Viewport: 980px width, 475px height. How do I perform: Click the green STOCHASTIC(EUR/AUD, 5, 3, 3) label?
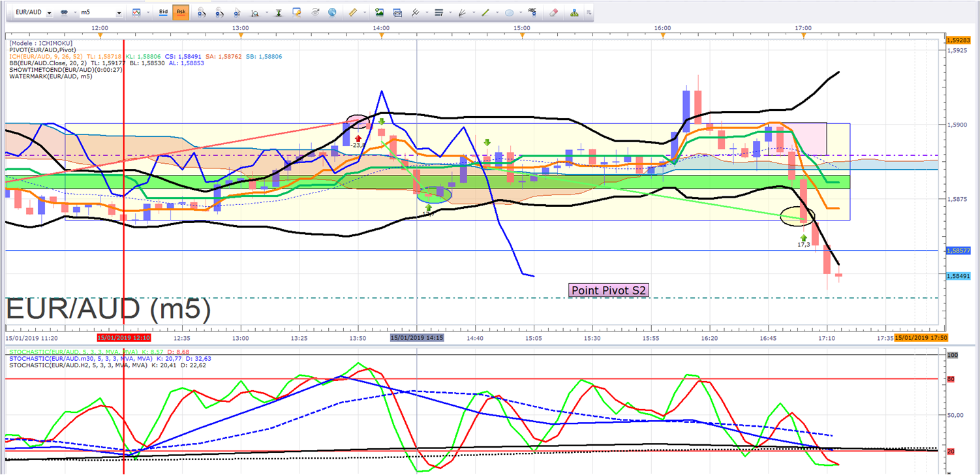click(73, 352)
